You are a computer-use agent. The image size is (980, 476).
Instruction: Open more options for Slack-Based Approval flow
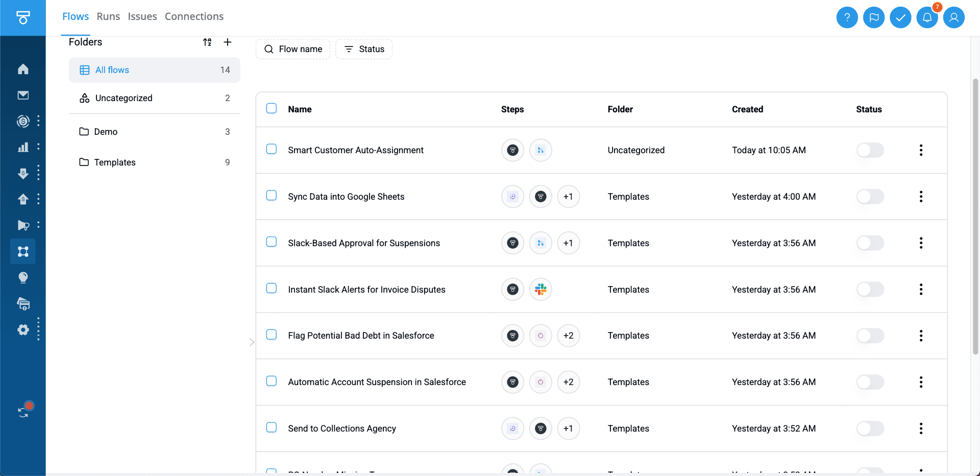tap(921, 243)
